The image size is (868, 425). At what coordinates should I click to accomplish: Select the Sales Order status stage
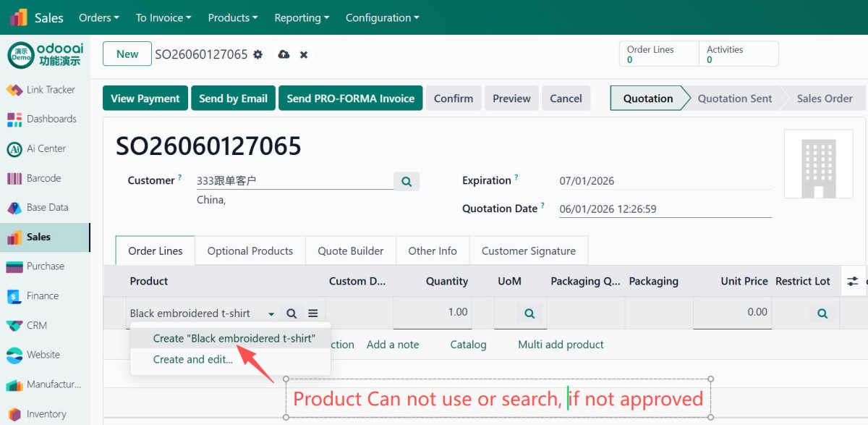tap(825, 98)
